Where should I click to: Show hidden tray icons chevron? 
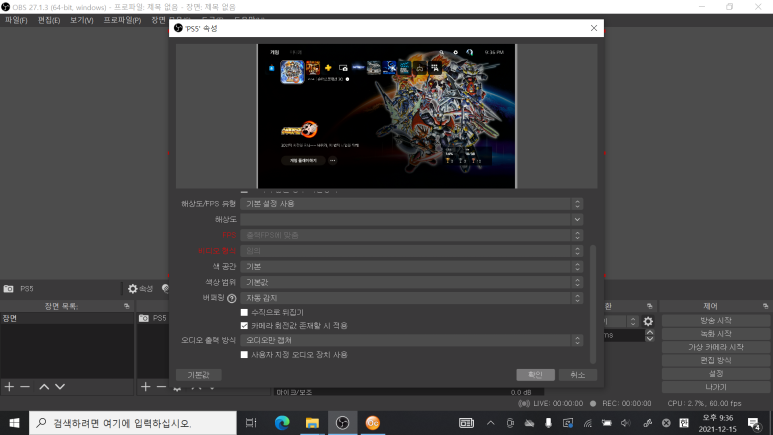coord(491,423)
